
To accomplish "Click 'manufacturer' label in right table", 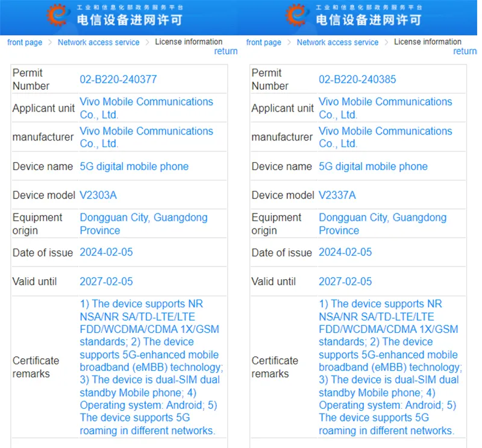I will 282,137.
